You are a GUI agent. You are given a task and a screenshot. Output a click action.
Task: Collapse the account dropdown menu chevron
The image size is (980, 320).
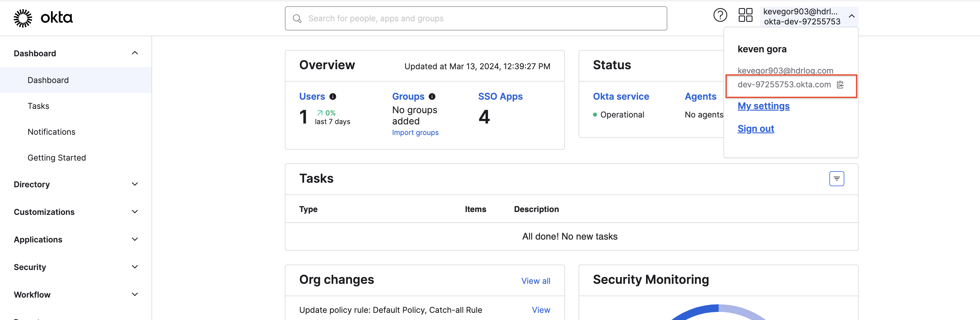(852, 16)
